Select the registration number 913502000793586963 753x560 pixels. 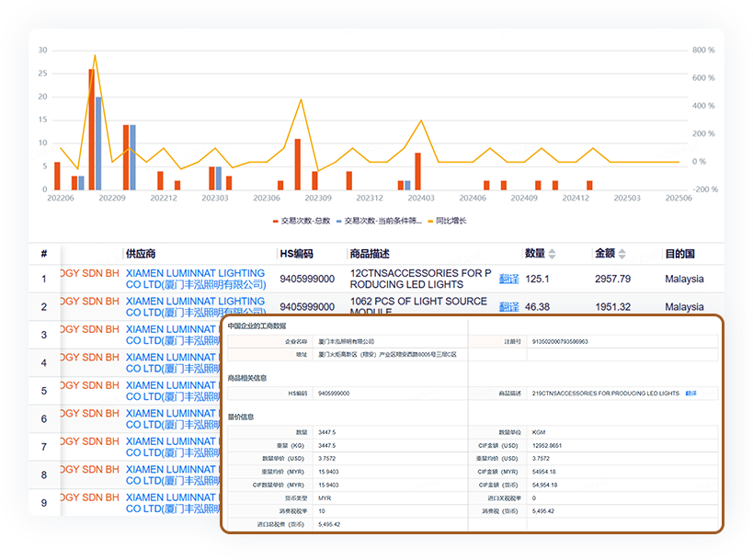563,341
